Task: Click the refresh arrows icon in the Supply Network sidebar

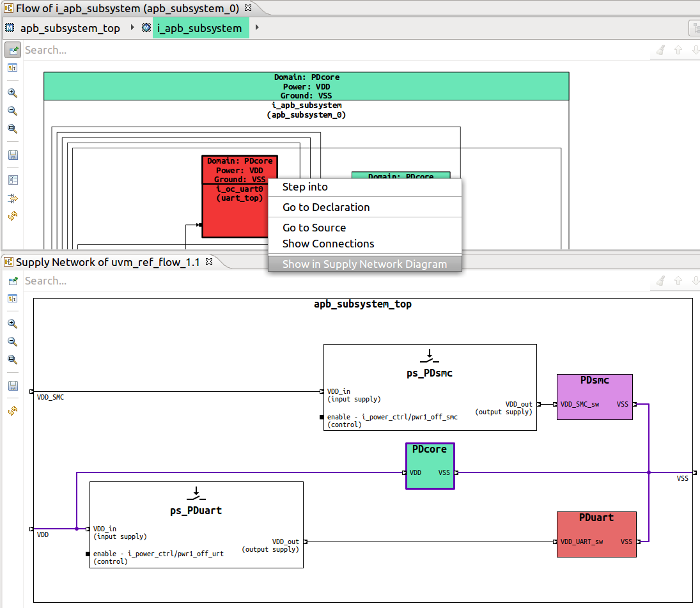Action: (x=12, y=410)
